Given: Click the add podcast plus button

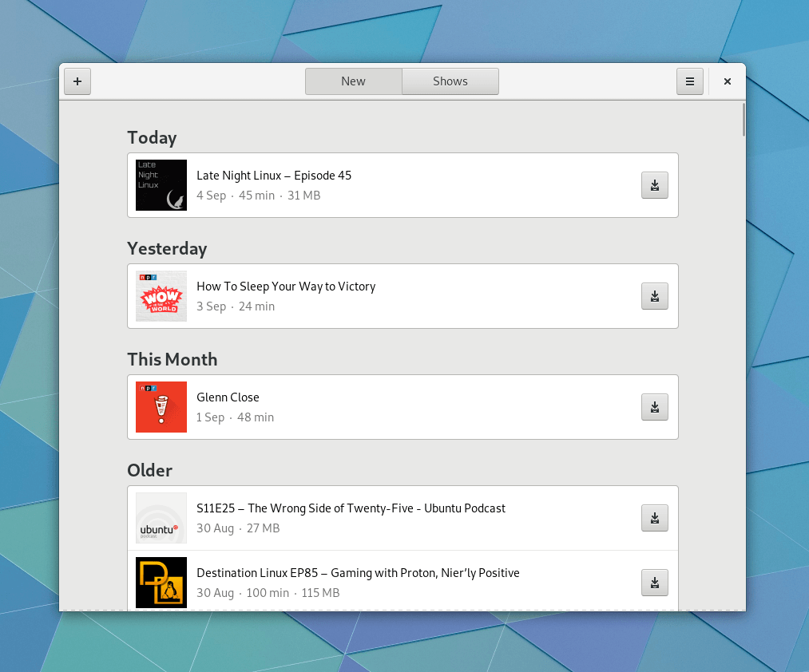Looking at the screenshot, I should click(x=77, y=81).
